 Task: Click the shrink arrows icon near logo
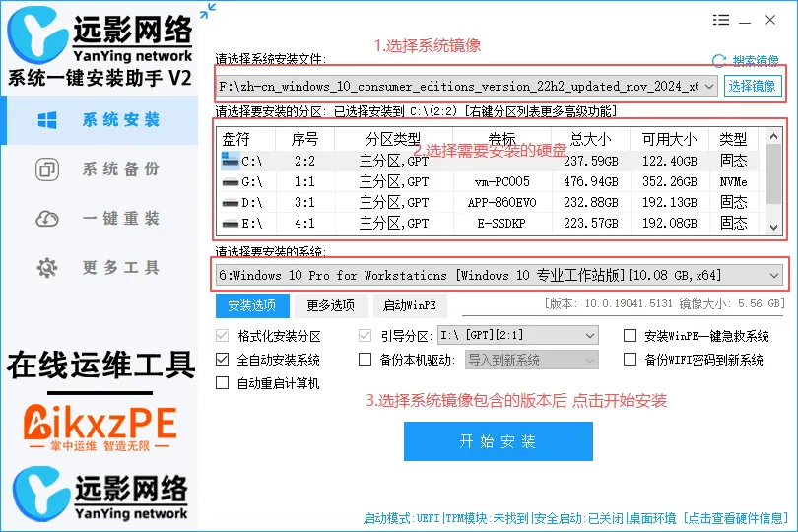208,11
